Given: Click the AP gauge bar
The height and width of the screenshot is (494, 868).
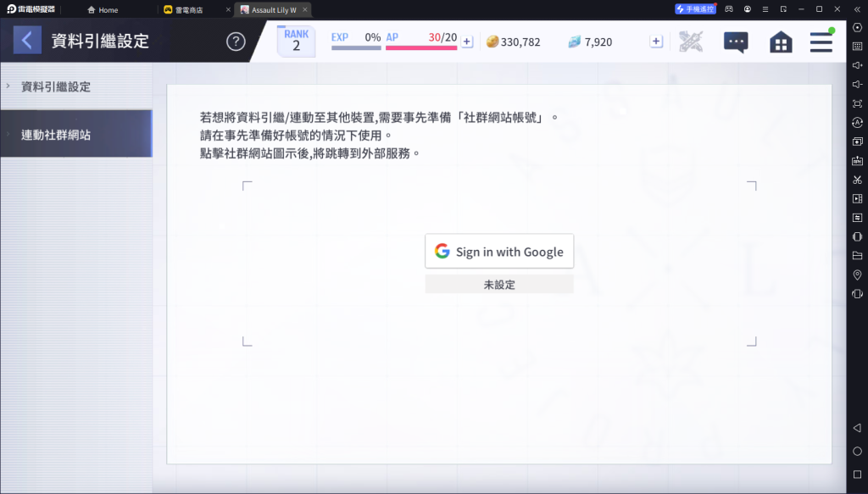Looking at the screenshot, I should point(421,48).
